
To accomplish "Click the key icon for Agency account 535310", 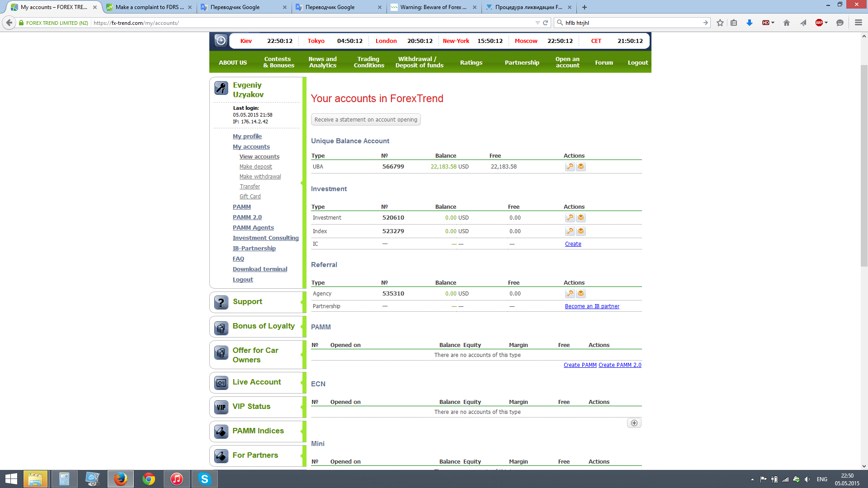I will [570, 294].
